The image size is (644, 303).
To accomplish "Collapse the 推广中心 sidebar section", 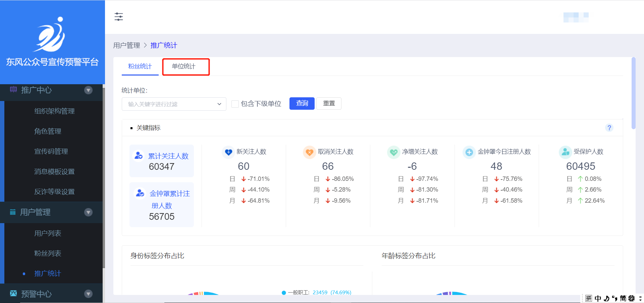I will [x=88, y=90].
